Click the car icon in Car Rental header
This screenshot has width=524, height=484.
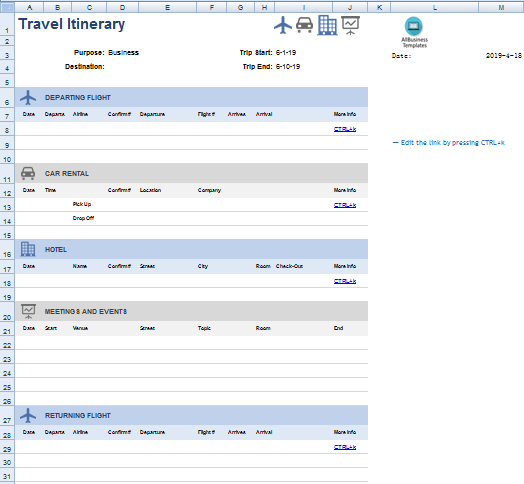(x=28, y=173)
